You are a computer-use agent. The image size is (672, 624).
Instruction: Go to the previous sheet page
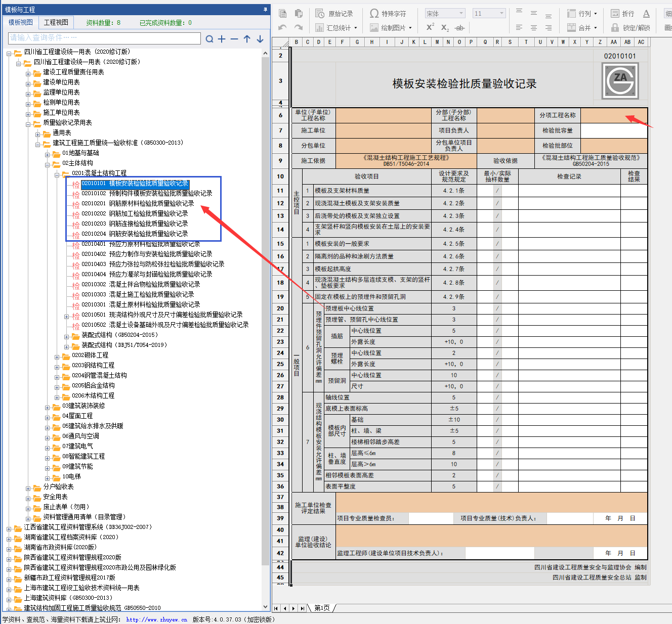click(285, 608)
